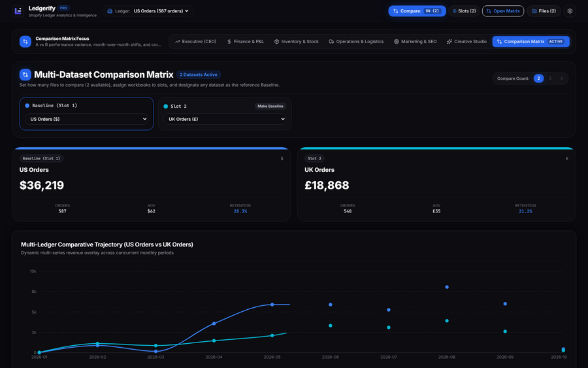Click the pound currency symbol on UK Orders card
This screenshot has height=368, width=588.
click(x=567, y=159)
